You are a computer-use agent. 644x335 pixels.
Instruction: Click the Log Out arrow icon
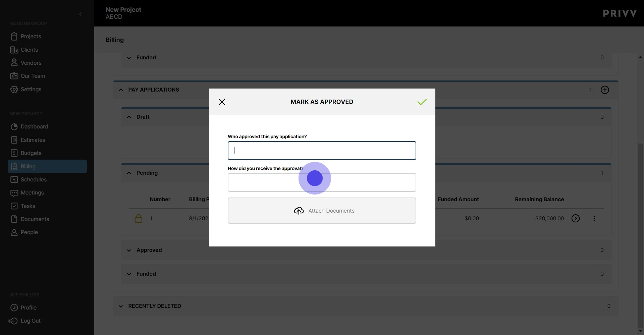pos(13,321)
